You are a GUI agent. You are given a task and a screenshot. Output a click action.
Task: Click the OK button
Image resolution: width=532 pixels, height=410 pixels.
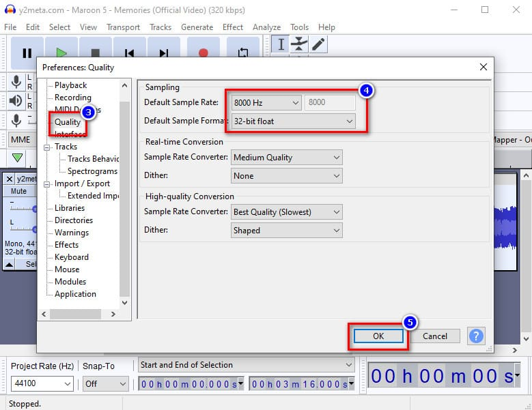378,336
